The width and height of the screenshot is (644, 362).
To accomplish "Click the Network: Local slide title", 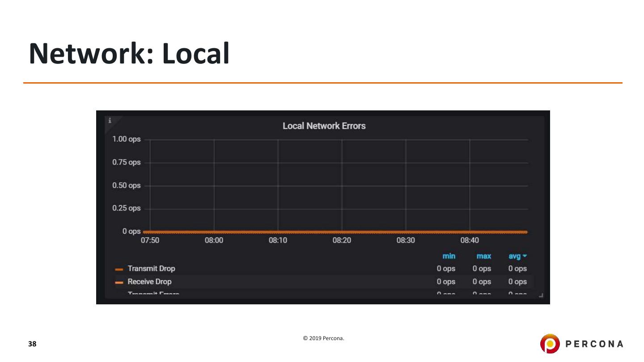I will click(x=129, y=53).
